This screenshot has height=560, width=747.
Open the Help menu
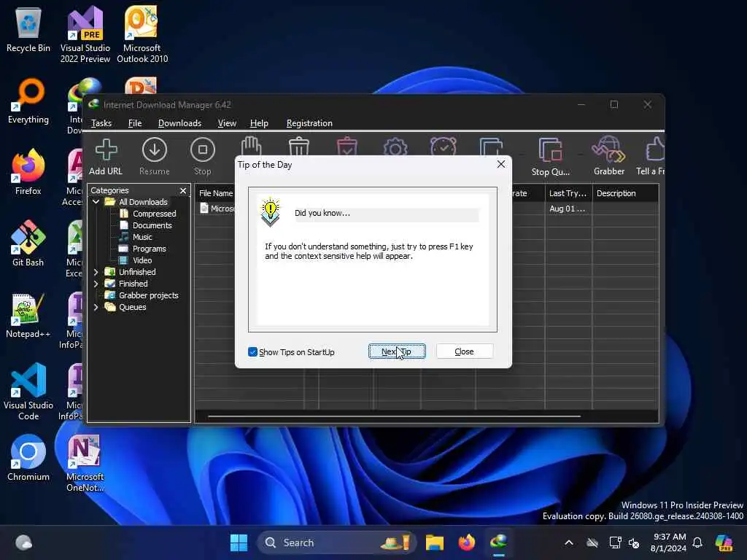(259, 122)
